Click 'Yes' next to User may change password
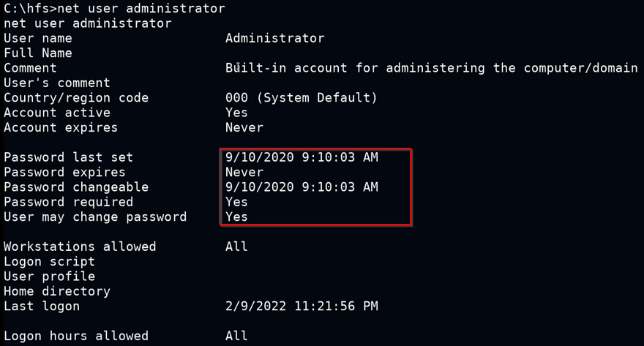Screen dimensions: 644x346 [236, 217]
